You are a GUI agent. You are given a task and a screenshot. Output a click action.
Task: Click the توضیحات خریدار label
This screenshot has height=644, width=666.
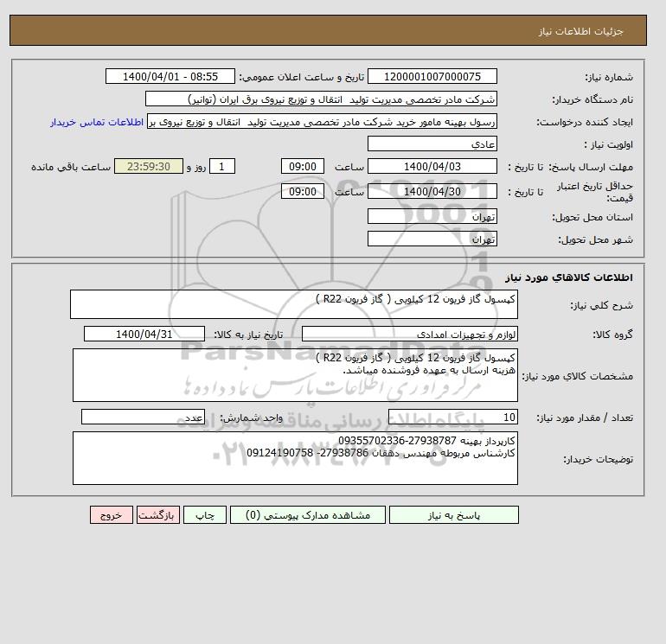[598, 459]
